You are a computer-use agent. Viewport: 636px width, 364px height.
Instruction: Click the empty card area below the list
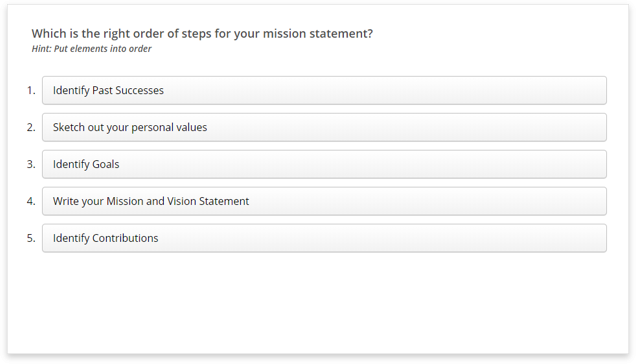(318, 302)
